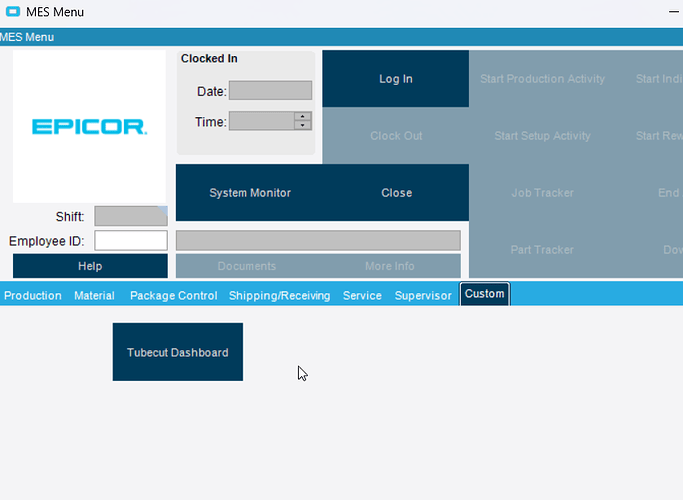Click Start Setup Activity
683x500 pixels.
(x=542, y=135)
